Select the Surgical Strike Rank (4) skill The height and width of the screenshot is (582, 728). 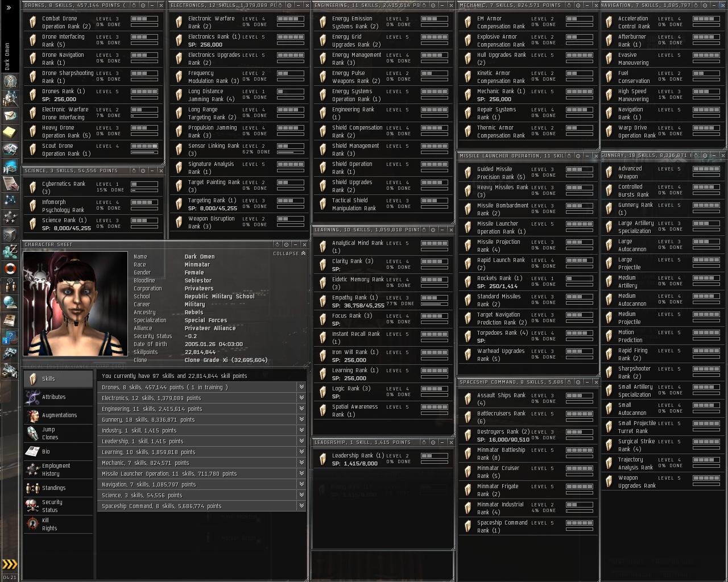(663, 445)
